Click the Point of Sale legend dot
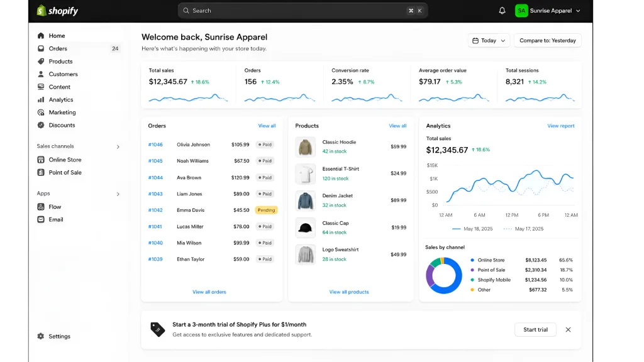This screenshot has height=362, width=644. click(x=472, y=270)
